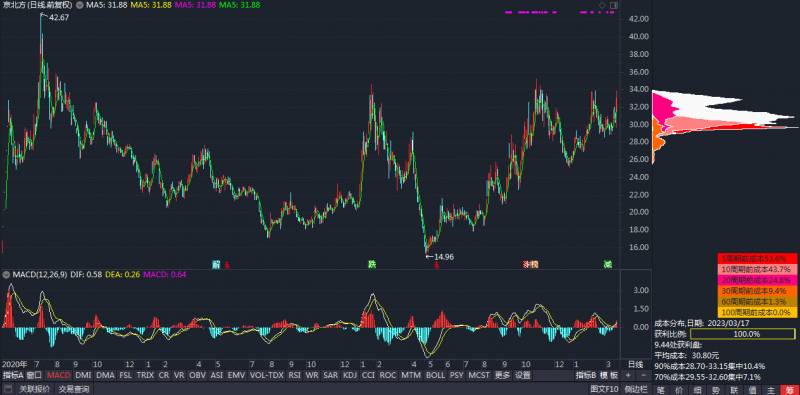This screenshot has width=800, height=395.
Task: Click the panel layout icon atop chart
Action: 613,5
